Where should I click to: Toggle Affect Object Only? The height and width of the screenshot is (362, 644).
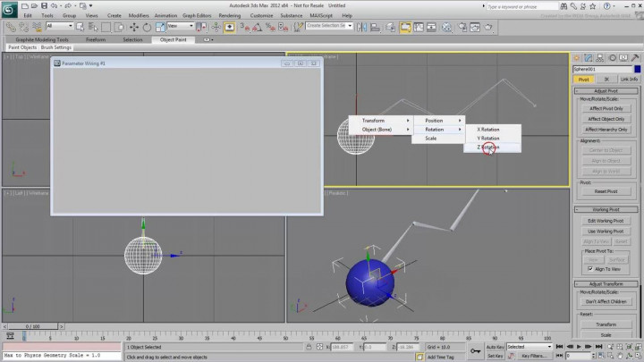click(x=606, y=119)
